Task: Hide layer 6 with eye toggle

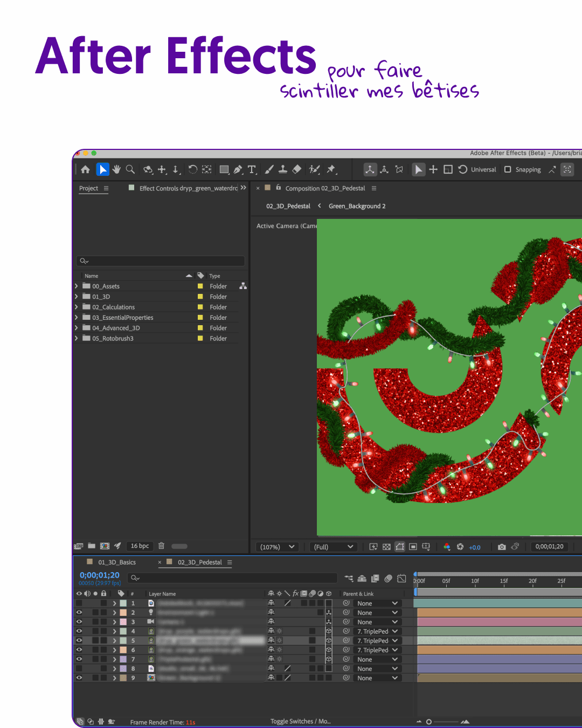Action: pos(79,650)
